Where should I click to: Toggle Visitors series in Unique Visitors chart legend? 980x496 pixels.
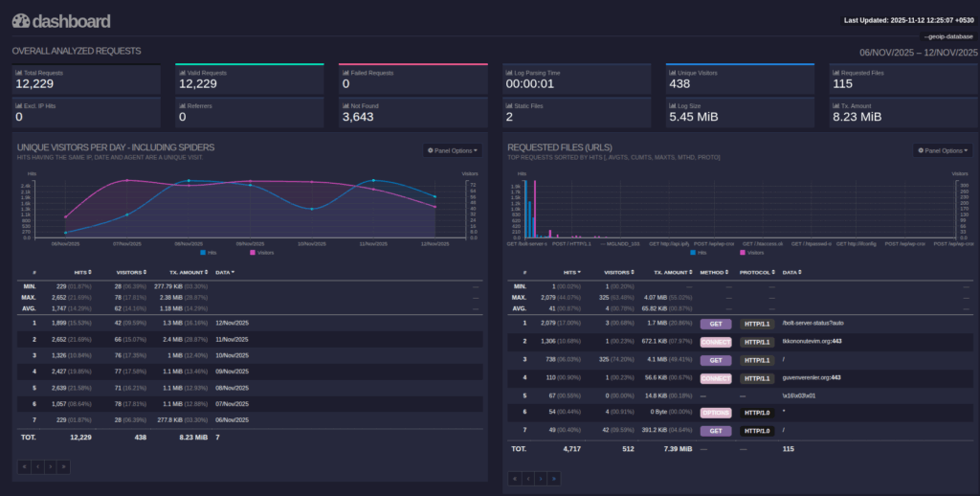(x=260, y=253)
